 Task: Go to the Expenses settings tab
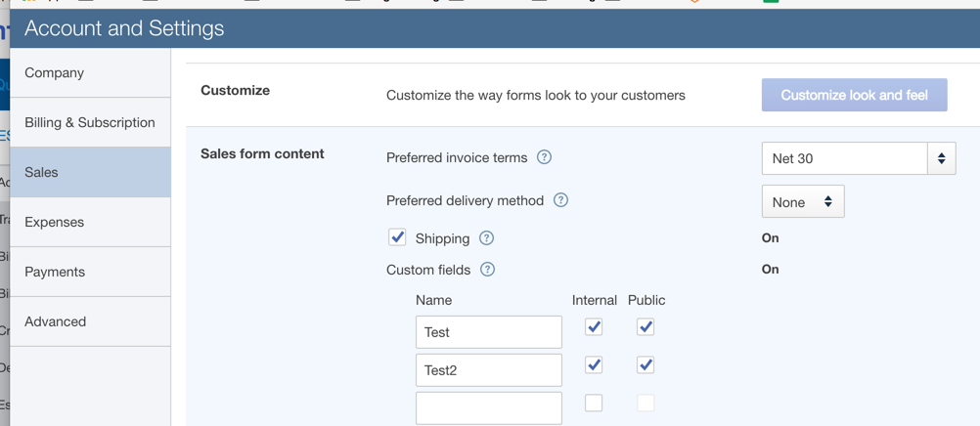pyautogui.click(x=90, y=223)
